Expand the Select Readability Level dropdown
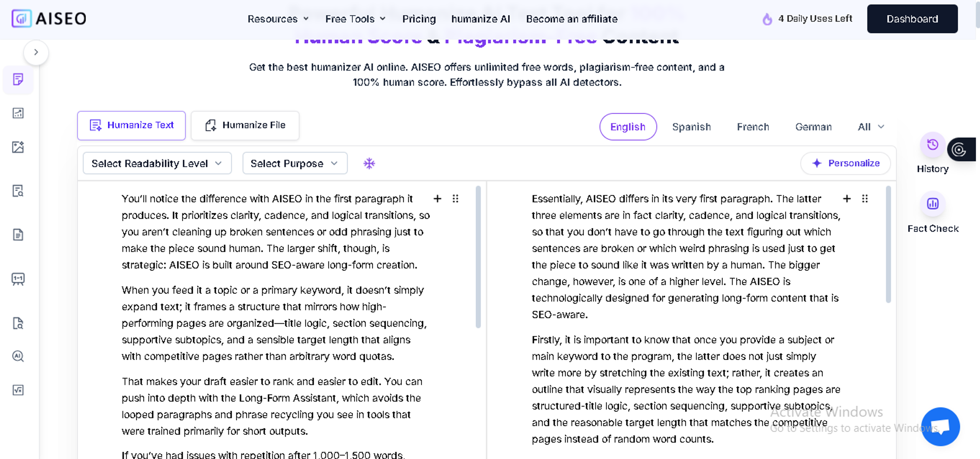 [157, 163]
